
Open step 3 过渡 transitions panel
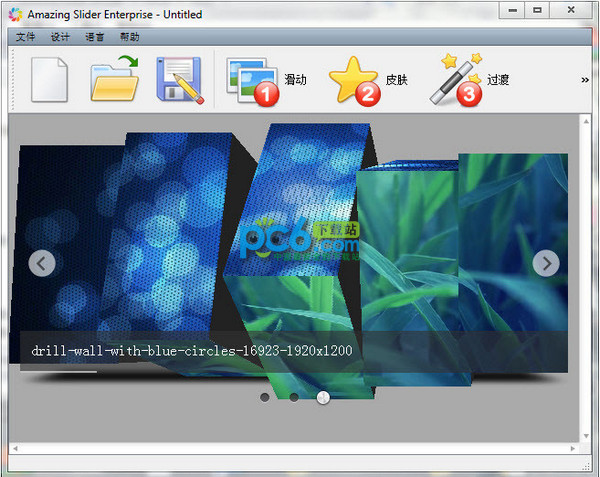pyautogui.click(x=469, y=80)
